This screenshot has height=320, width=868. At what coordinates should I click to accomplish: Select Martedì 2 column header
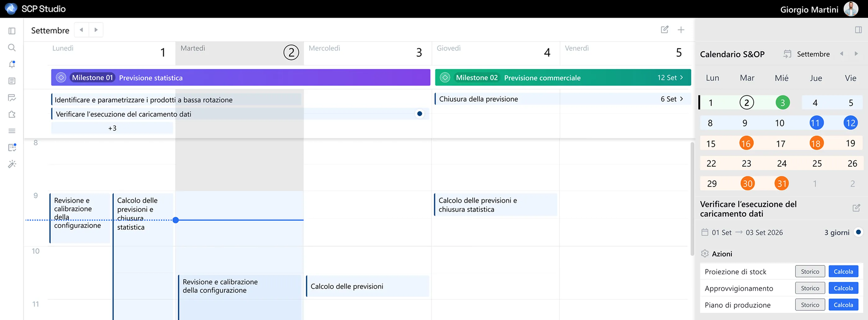(291, 52)
